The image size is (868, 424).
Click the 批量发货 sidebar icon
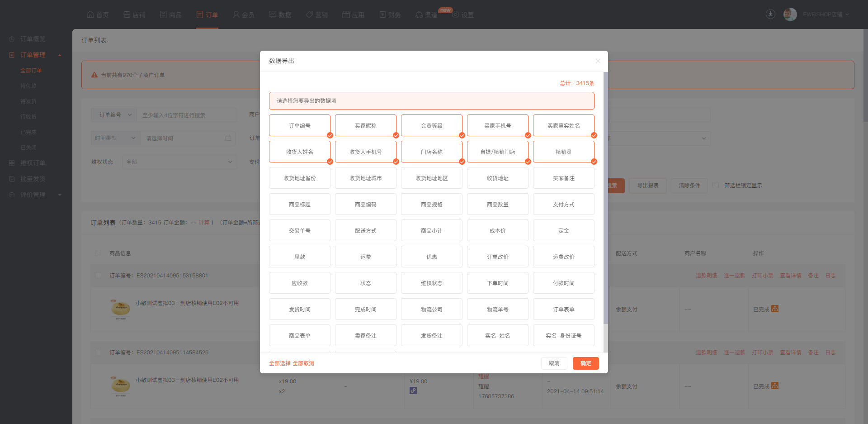click(12, 179)
